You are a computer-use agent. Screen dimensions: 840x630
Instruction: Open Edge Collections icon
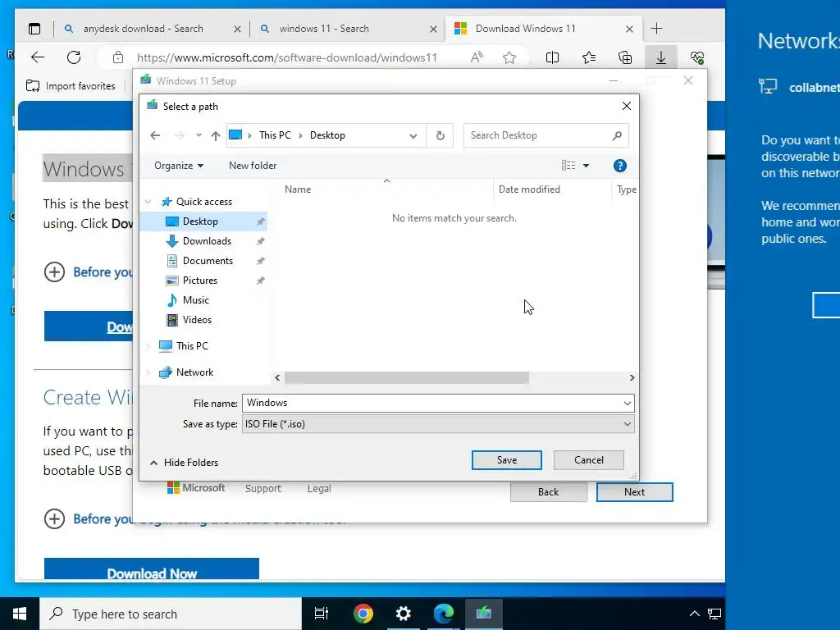coord(625,57)
